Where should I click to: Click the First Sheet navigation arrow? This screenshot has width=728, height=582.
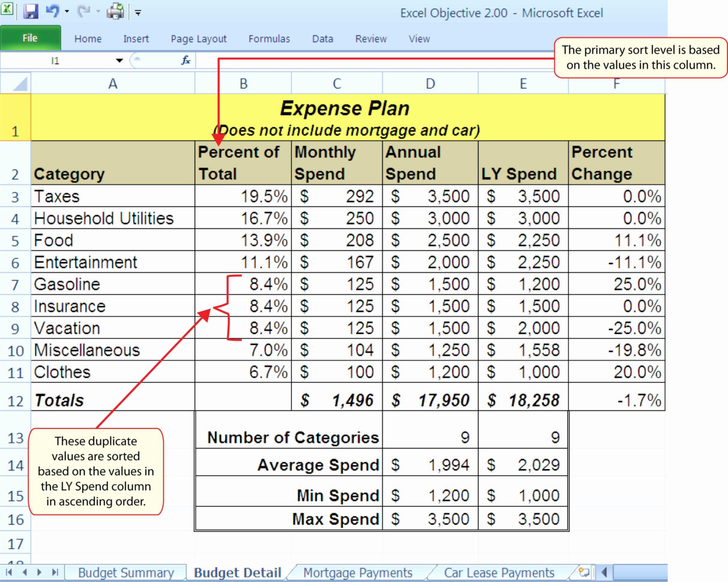9,572
